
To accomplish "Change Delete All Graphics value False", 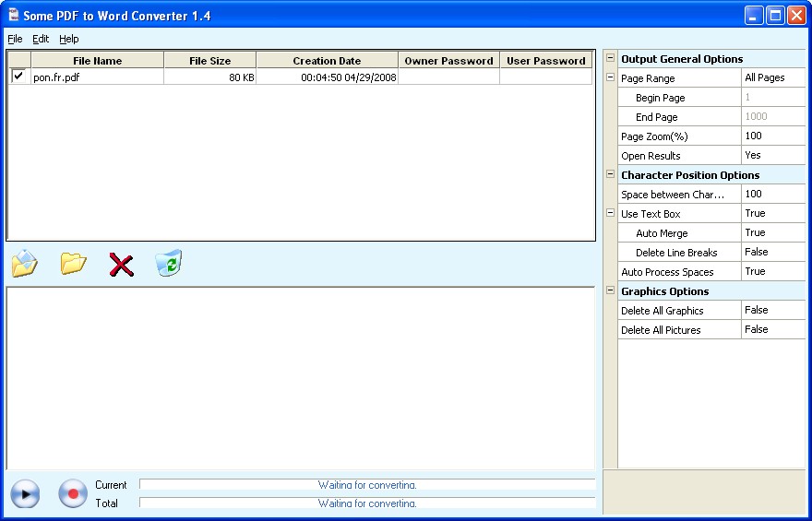I will [x=773, y=311].
